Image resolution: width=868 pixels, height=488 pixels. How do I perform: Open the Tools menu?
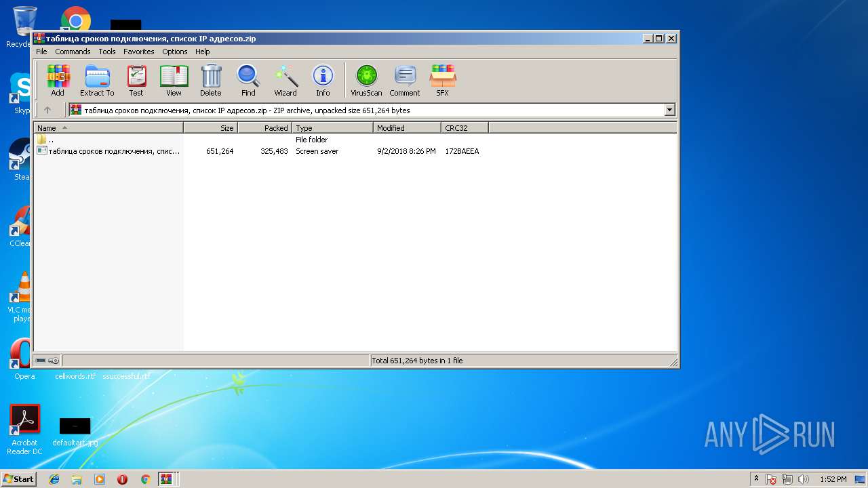tap(107, 52)
